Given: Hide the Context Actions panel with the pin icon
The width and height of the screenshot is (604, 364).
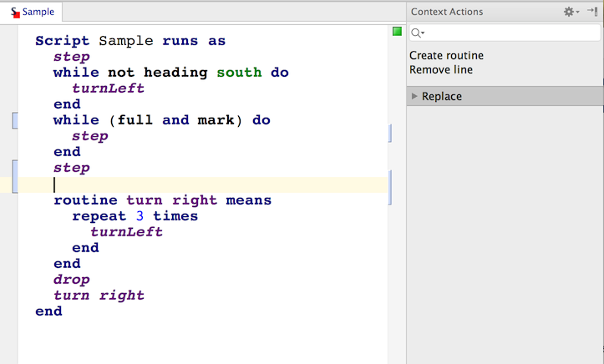Looking at the screenshot, I should coord(592,12).
